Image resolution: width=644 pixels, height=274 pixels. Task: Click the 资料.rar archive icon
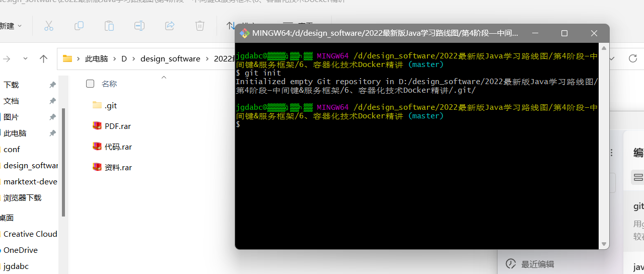(x=97, y=167)
